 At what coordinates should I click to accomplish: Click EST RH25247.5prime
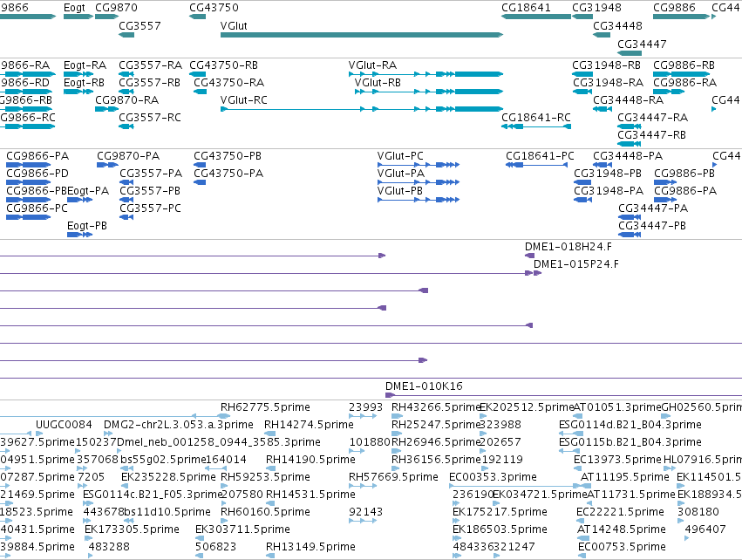click(397, 434)
